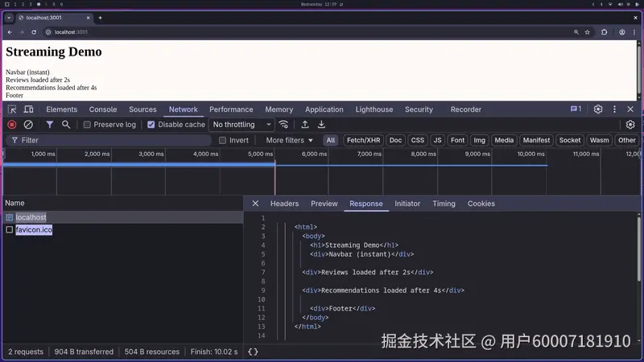Toggle the Media filter
644x362 pixels.
tap(504, 140)
